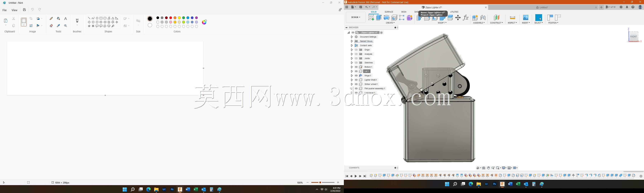Click the Fusion 360 Save icon
The height and width of the screenshot is (193, 644).
coord(361,7)
